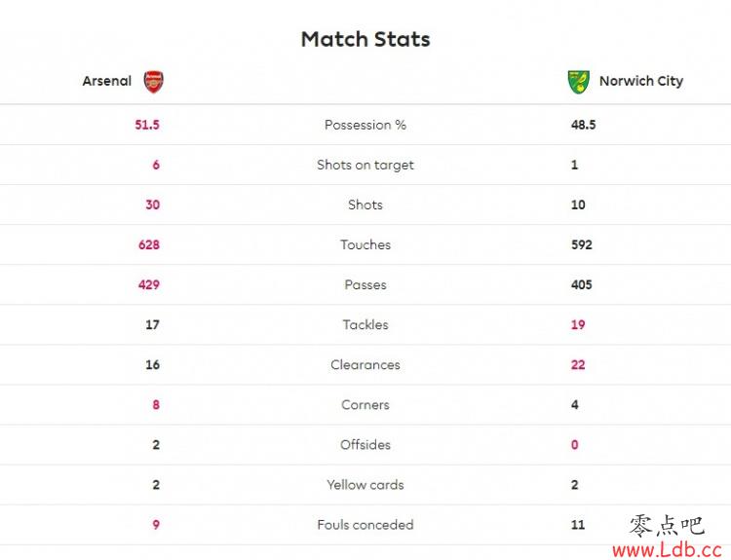Click the Passes stat label
Viewport: 731px width, 560px height.
coord(365,284)
